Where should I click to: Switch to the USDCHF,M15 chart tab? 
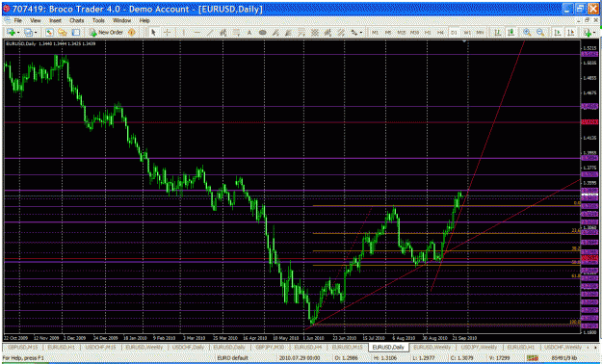tap(99, 347)
